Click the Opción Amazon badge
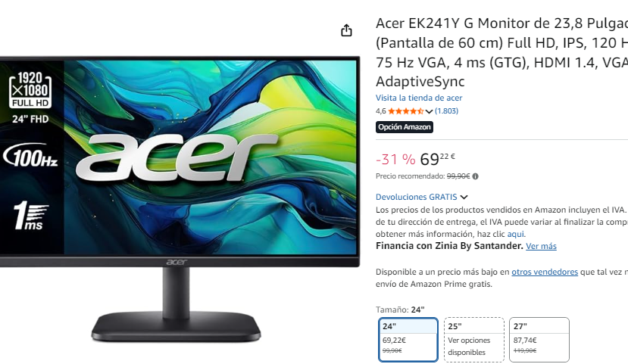The image size is (628, 364). pyautogui.click(x=404, y=127)
